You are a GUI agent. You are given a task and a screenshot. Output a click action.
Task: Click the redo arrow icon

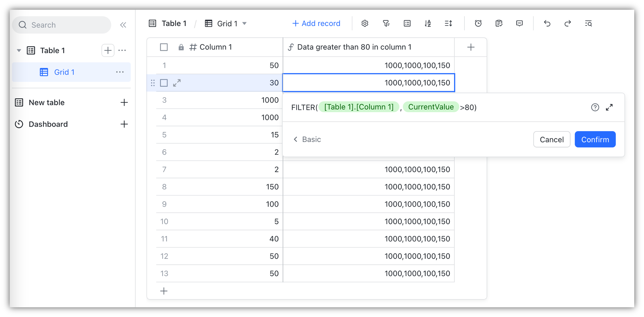tap(568, 23)
